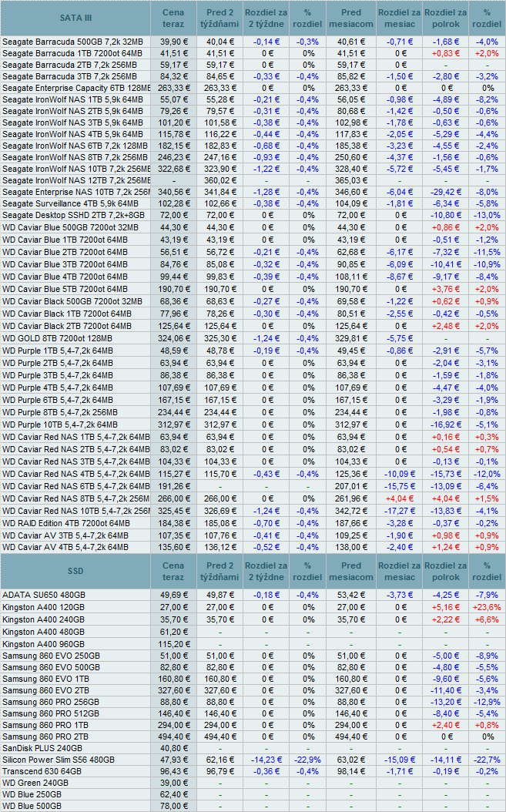This screenshot has width=506, height=812.
Task: Click current price 324,06 € of WD GOLD 8TB
Action: click(x=174, y=339)
